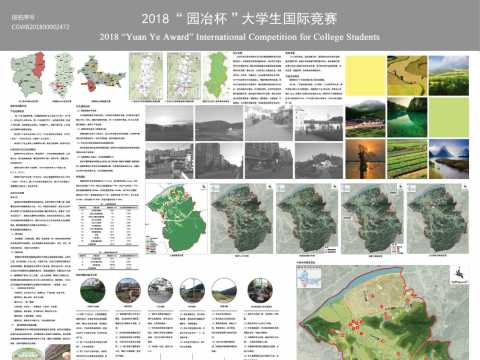This screenshot has height=360, width=480.
Task: Open the green crop rows photo
Action: pyautogui.click(x=407, y=159)
